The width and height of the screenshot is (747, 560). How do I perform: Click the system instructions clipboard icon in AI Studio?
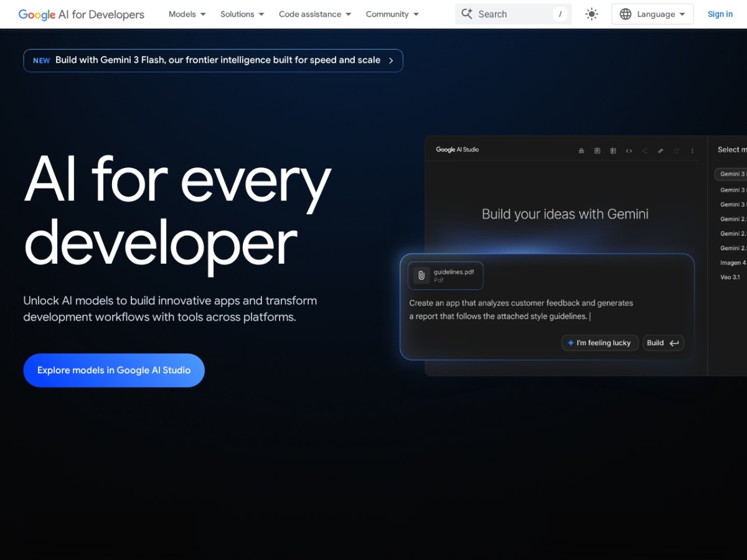pyautogui.click(x=597, y=151)
